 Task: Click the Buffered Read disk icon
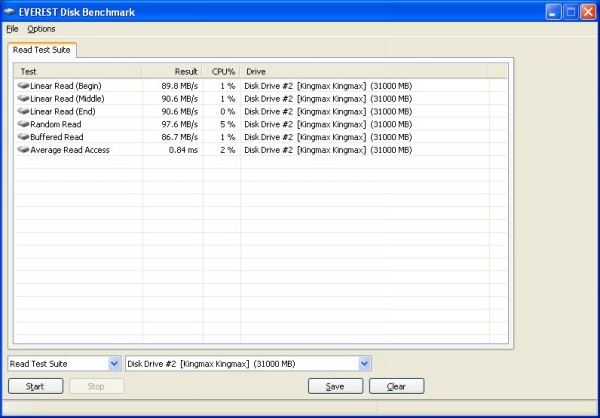coord(22,137)
